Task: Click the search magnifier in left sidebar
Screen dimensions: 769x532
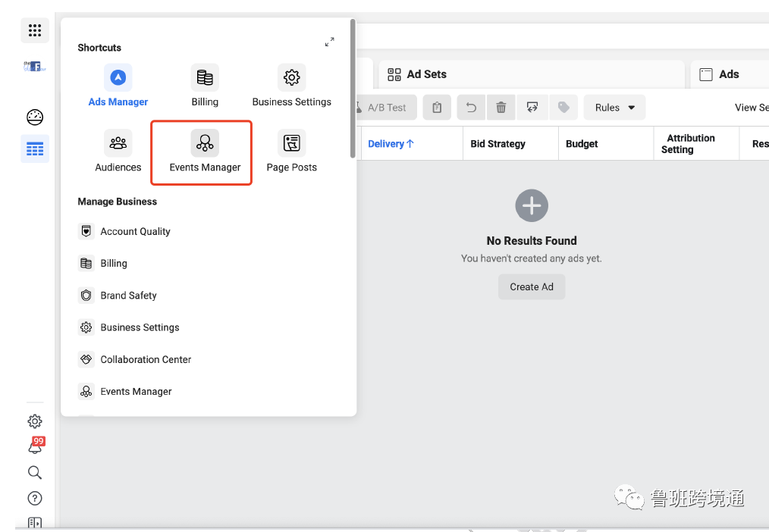Action: 35,472
